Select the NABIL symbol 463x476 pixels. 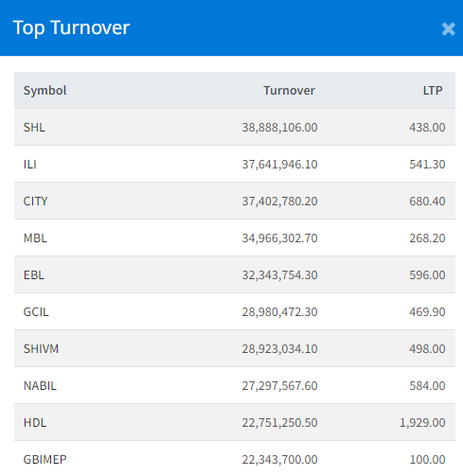coord(40,386)
